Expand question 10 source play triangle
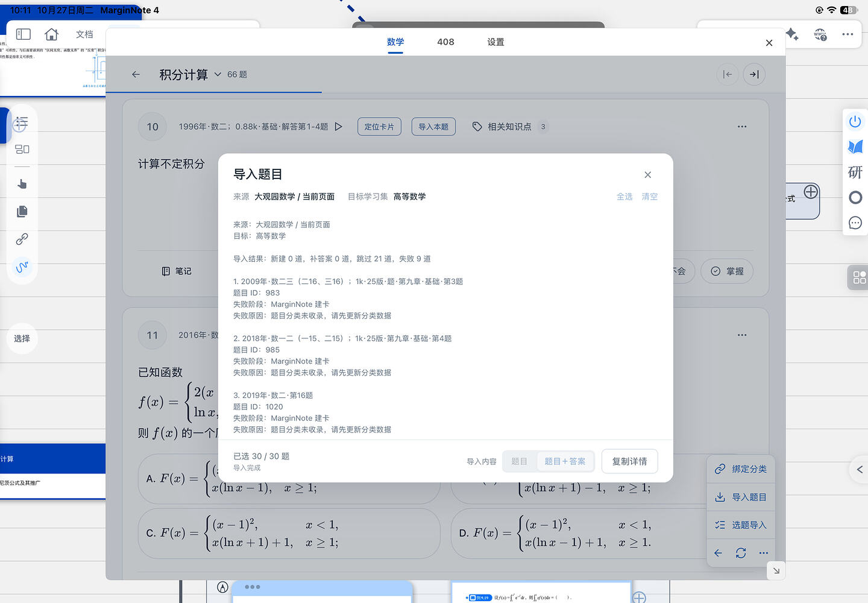 338,127
